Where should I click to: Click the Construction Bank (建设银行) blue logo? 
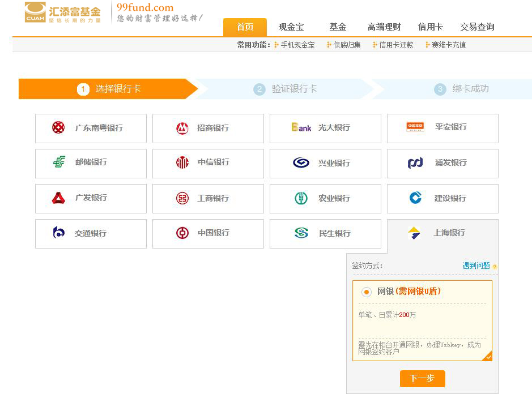coord(415,198)
